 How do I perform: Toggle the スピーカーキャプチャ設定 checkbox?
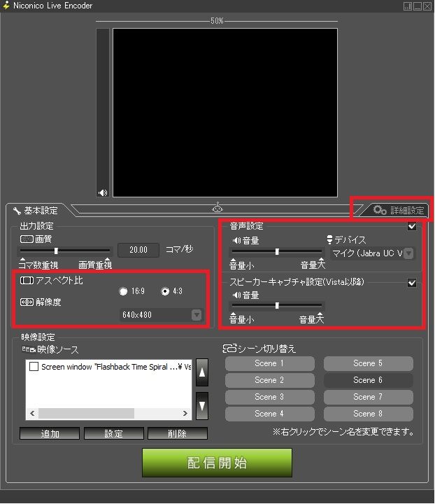pos(412,283)
